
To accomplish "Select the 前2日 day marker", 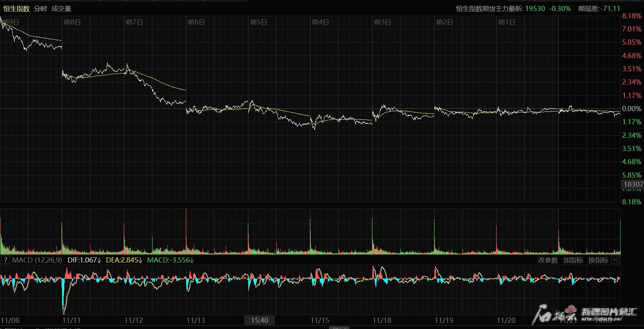I will click(x=445, y=22).
